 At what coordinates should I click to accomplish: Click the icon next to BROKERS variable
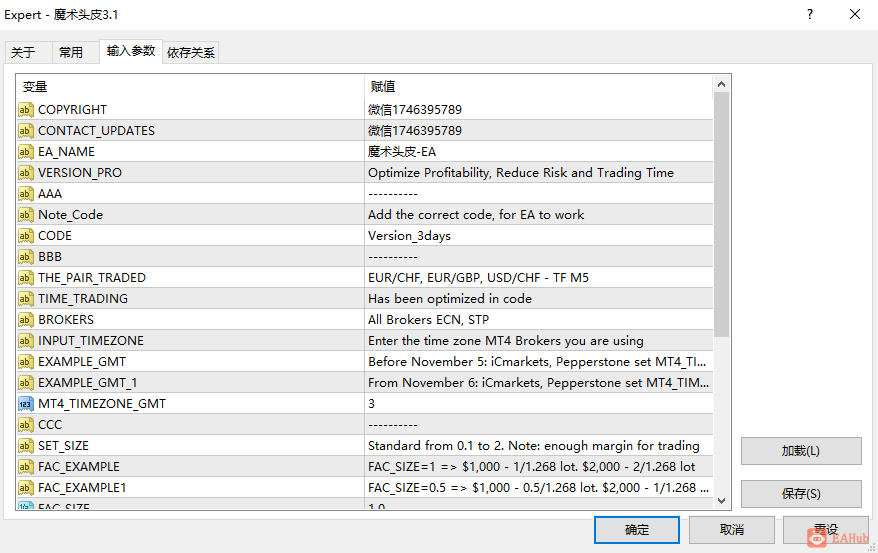click(x=26, y=320)
